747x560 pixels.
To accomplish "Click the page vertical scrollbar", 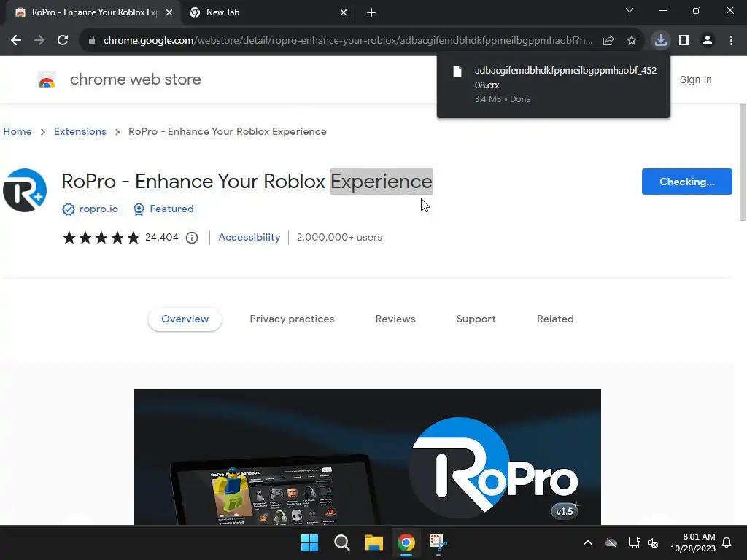I will click(742, 162).
